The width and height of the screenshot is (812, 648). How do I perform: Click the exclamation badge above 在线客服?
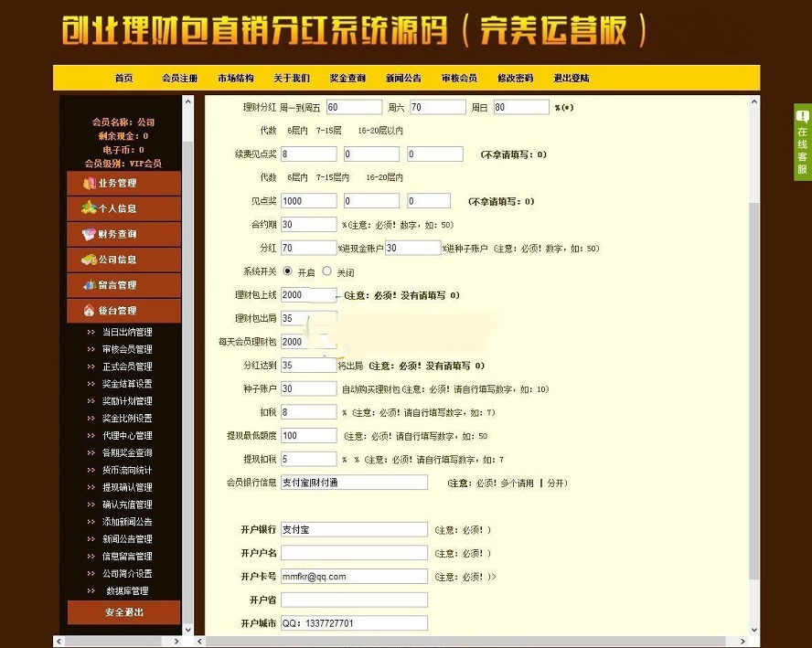pyautogui.click(x=801, y=117)
